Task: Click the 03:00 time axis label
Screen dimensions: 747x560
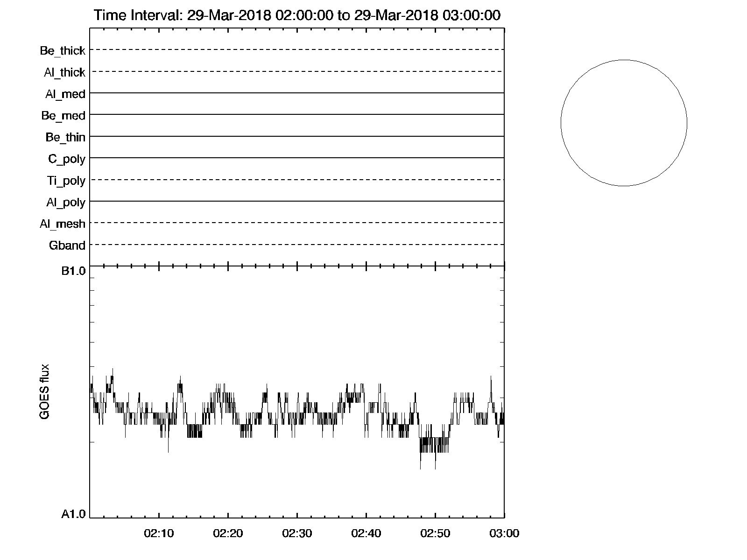Action: 504,533
